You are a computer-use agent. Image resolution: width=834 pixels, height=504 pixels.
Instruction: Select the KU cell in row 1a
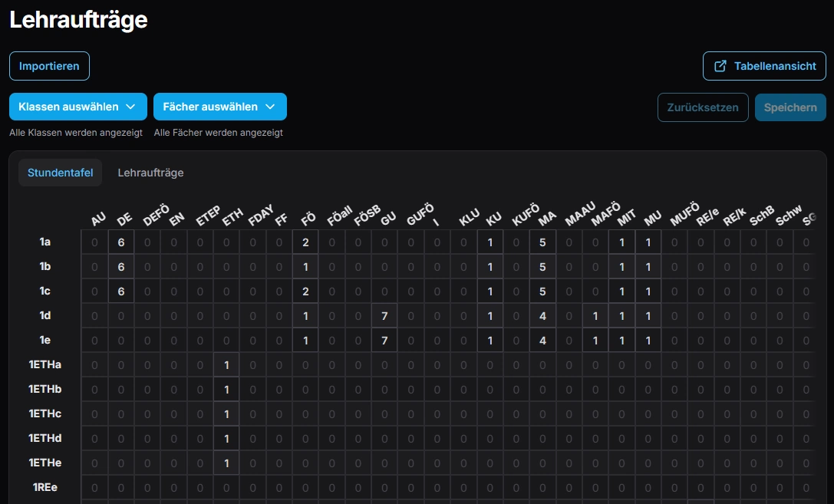tap(490, 242)
